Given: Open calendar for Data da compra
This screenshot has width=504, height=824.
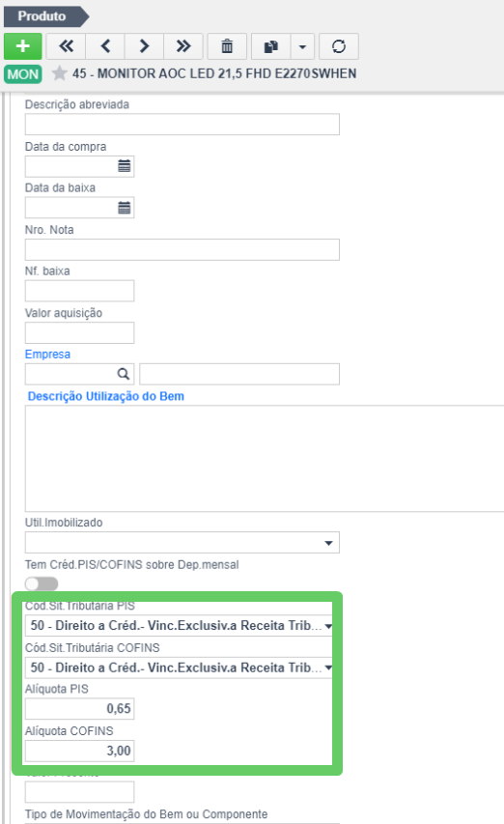Looking at the screenshot, I should (x=125, y=166).
